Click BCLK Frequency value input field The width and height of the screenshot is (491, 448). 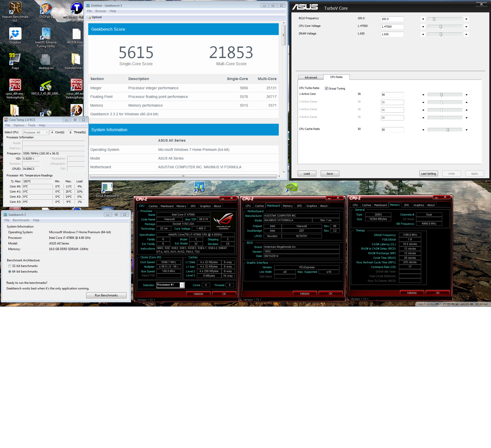coord(392,19)
